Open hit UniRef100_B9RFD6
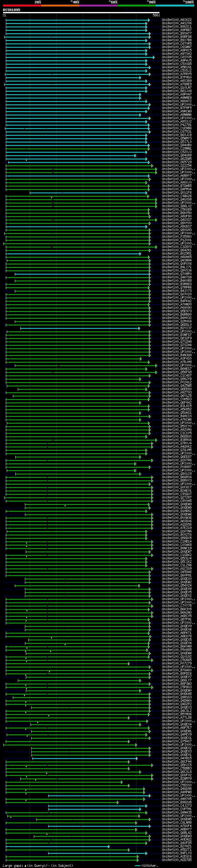197x868 pixels. pyautogui.click(x=177, y=37)
